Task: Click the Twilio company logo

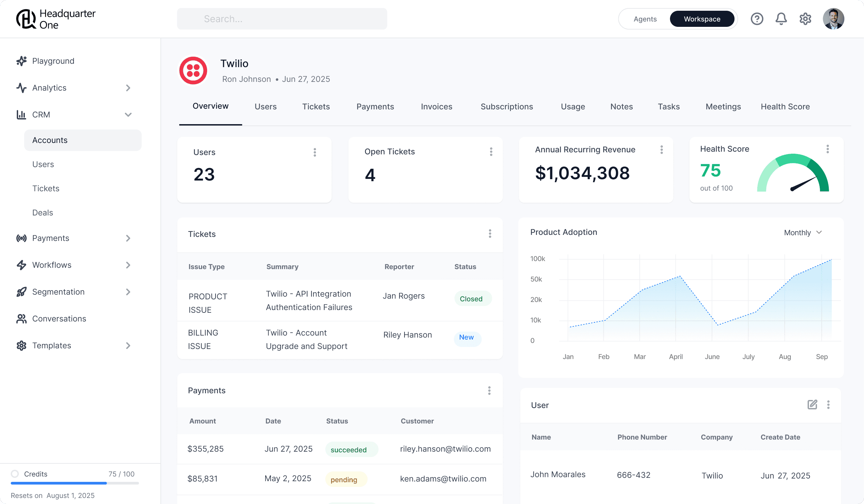Action: click(x=193, y=70)
